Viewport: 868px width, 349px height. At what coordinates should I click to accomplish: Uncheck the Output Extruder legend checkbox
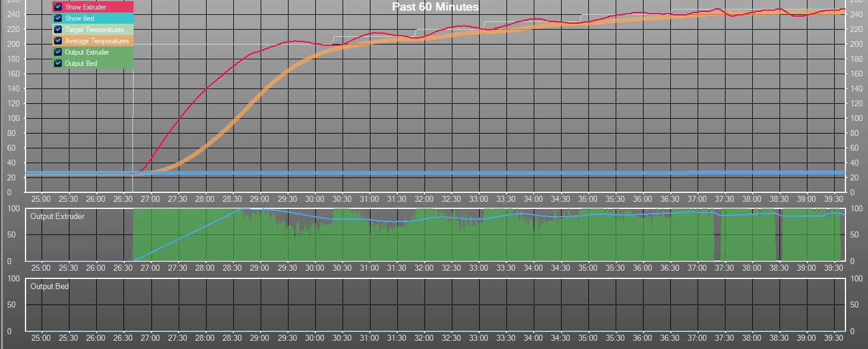coord(58,52)
